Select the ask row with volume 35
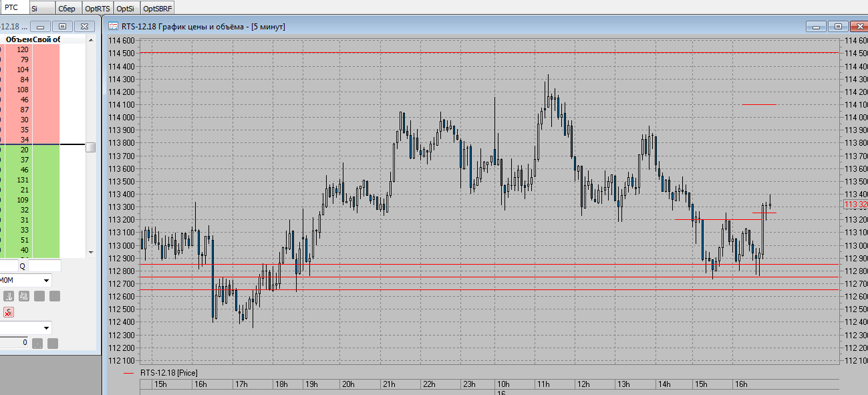The width and height of the screenshot is (868, 395). (x=30, y=130)
